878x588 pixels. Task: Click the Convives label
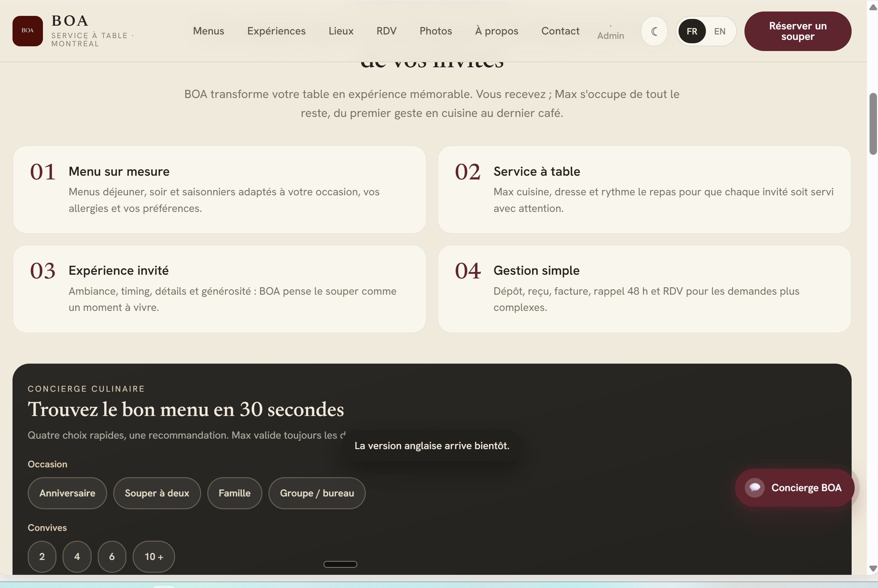tap(47, 528)
